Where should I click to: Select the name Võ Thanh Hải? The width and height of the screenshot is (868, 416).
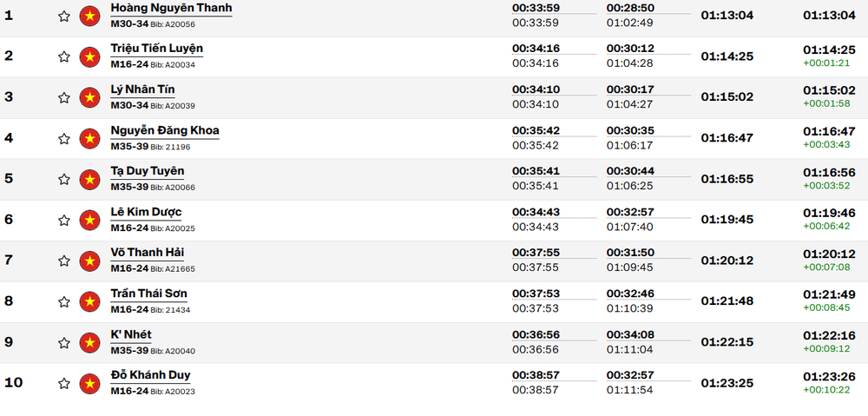(148, 253)
